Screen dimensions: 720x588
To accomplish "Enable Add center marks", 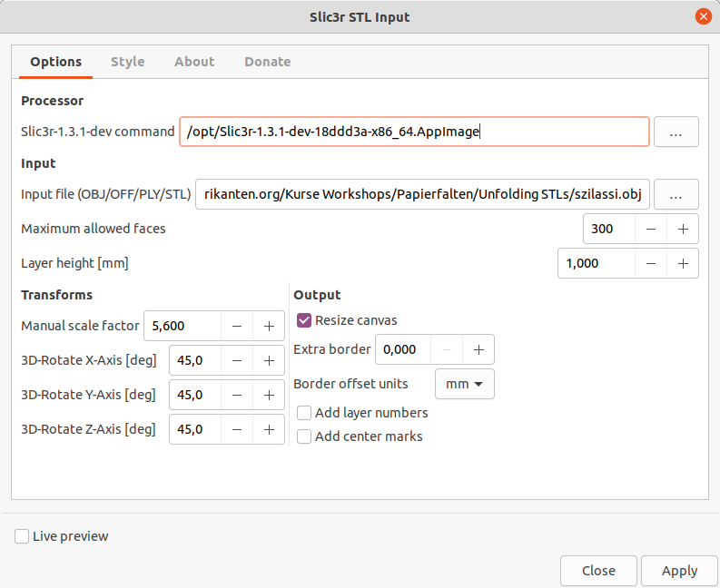I will 304,436.
